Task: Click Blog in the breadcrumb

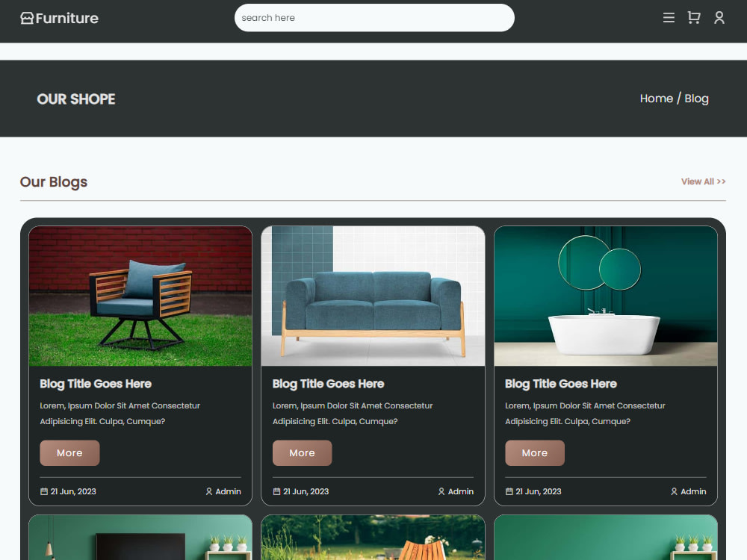Action: point(696,99)
